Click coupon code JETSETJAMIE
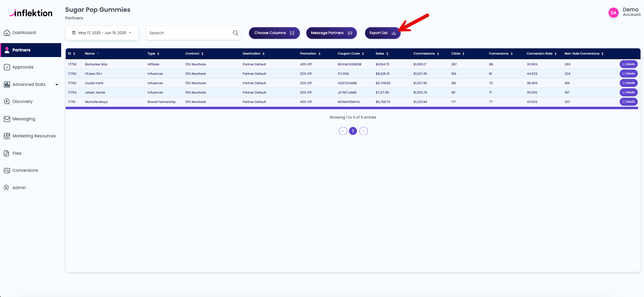This screenshot has height=297, width=644. tap(347, 93)
